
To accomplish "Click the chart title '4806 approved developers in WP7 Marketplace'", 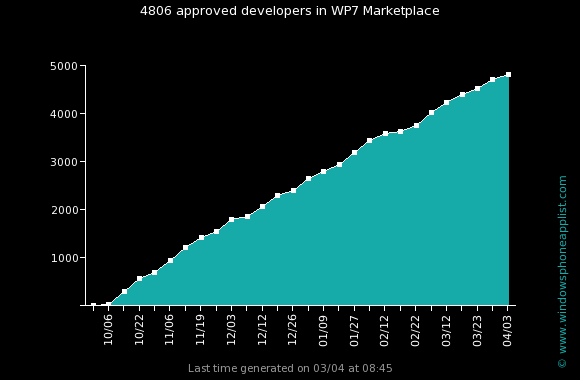I will pos(290,11).
